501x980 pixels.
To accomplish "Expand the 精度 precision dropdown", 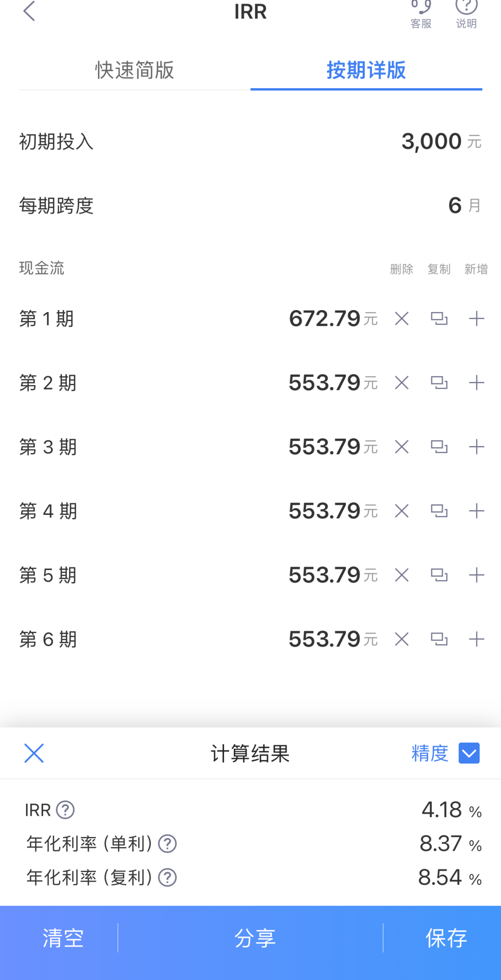I will point(469,753).
